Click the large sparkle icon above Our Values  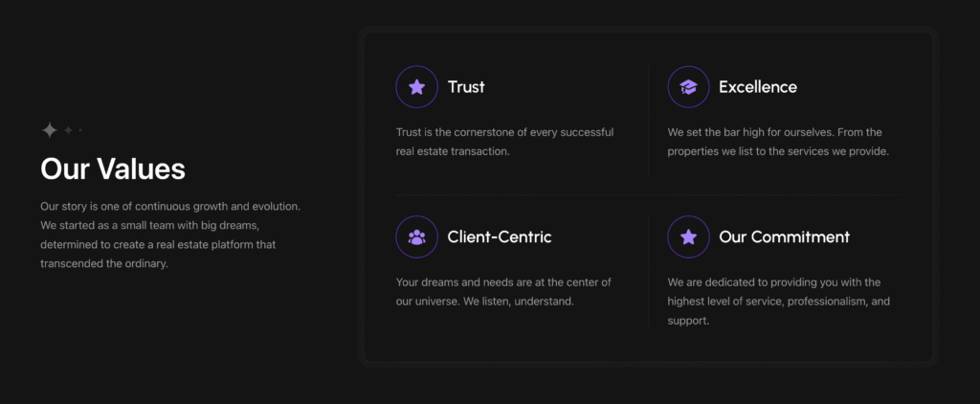(x=50, y=130)
